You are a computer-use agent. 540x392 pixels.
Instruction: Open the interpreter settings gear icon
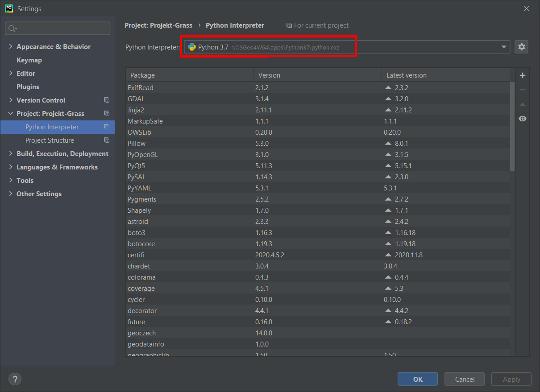tap(521, 46)
